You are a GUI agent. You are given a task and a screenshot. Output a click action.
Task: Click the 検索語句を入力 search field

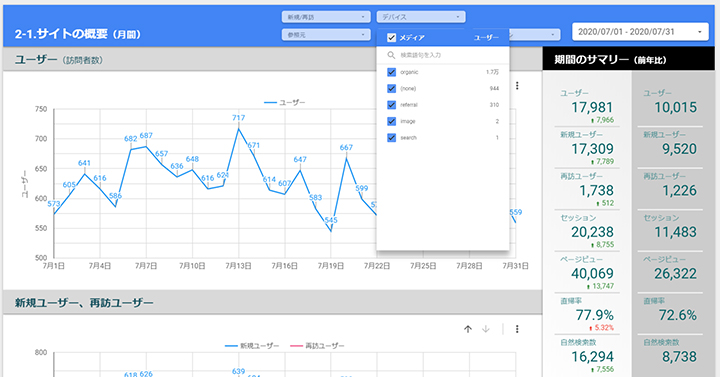(x=443, y=55)
